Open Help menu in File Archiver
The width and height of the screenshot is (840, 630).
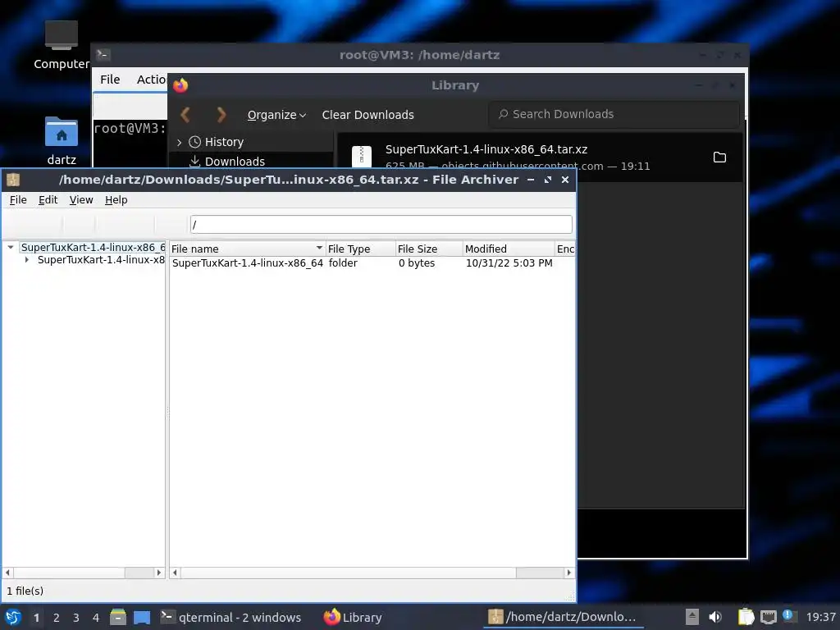tap(116, 200)
